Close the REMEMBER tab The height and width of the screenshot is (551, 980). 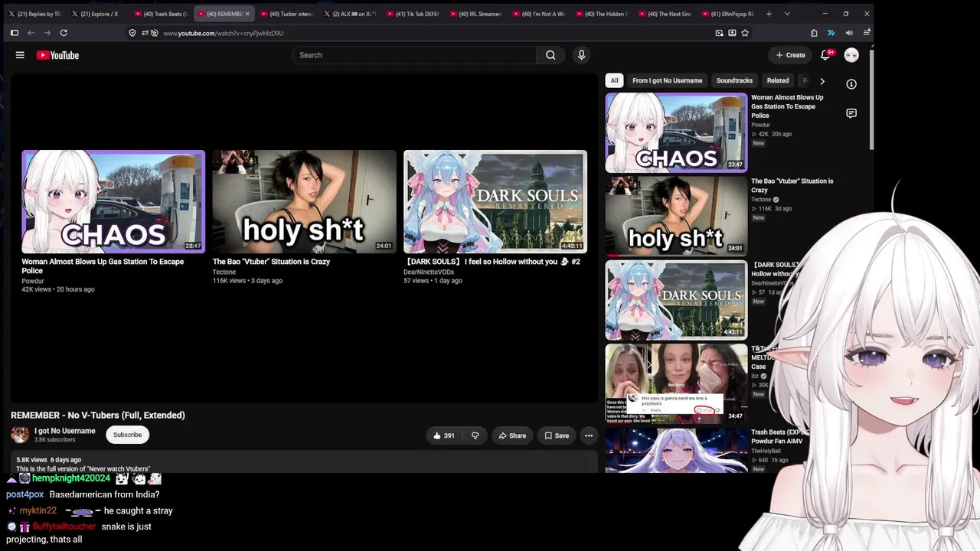pos(247,14)
